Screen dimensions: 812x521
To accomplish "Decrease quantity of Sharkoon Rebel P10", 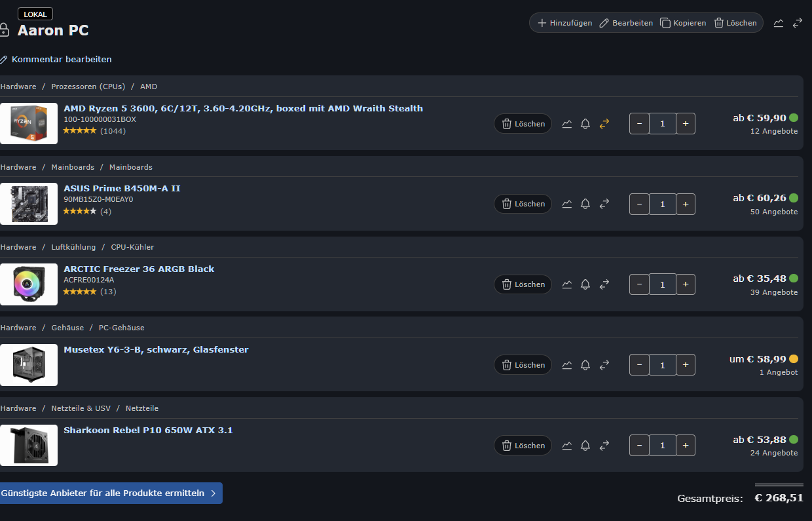I will coord(639,445).
